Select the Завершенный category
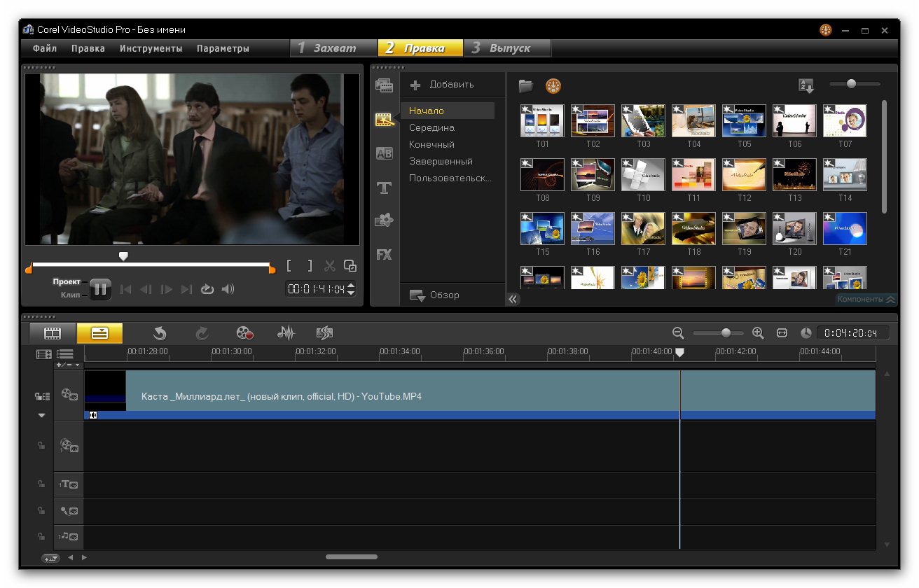 coord(441,161)
